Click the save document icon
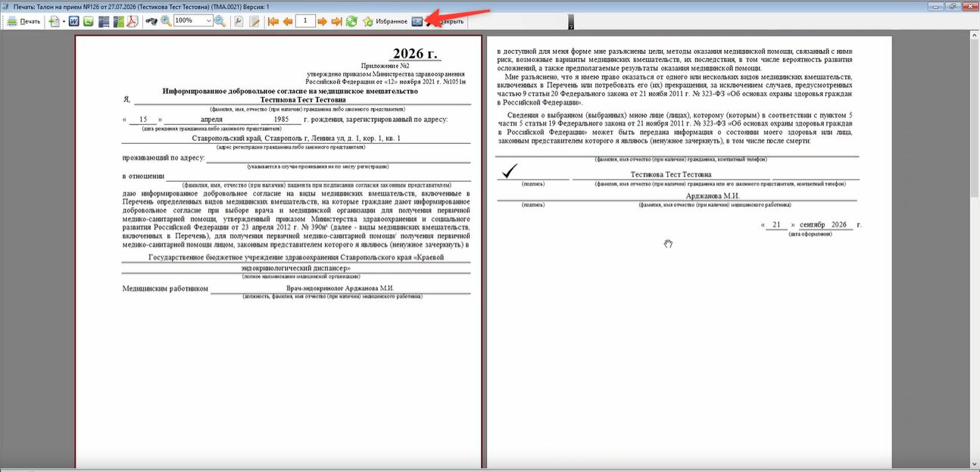This screenshot has width=980, height=472. [53, 21]
